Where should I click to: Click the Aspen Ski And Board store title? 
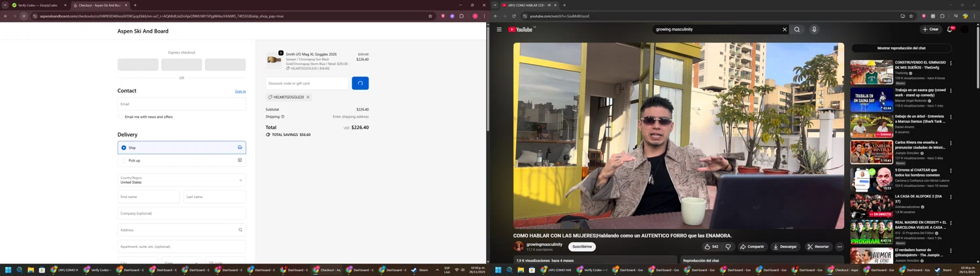pyautogui.click(x=143, y=31)
